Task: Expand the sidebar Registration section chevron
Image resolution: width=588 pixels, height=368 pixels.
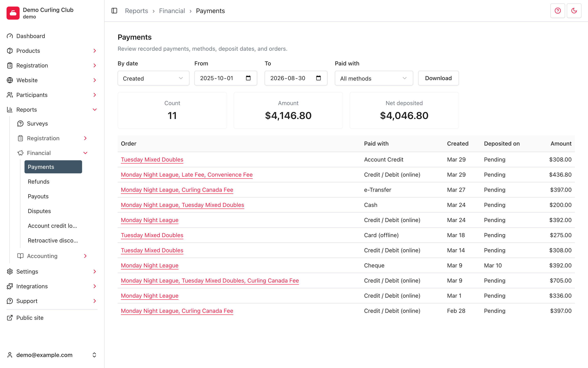Action: pos(95,65)
